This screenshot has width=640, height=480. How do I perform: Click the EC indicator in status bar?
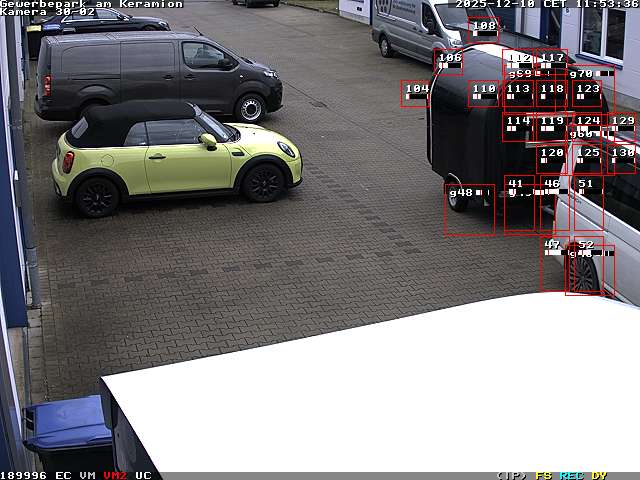pyautogui.click(x=63, y=475)
